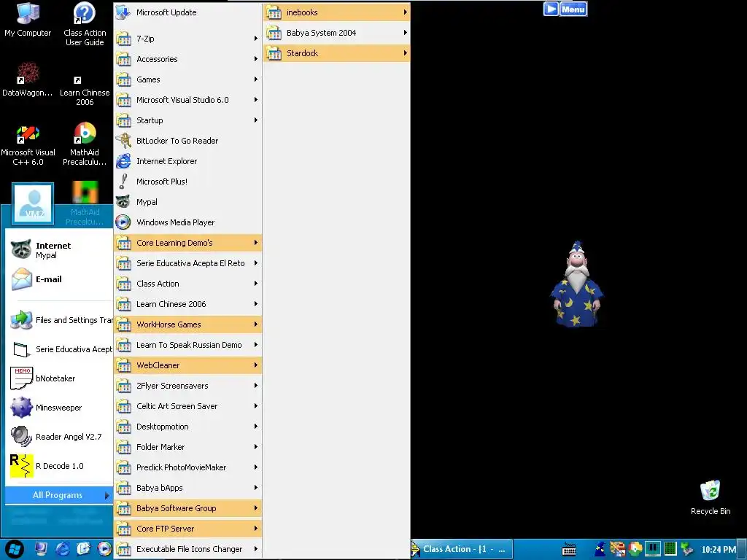Launch DataWagon desktop shortcut

pos(28,79)
